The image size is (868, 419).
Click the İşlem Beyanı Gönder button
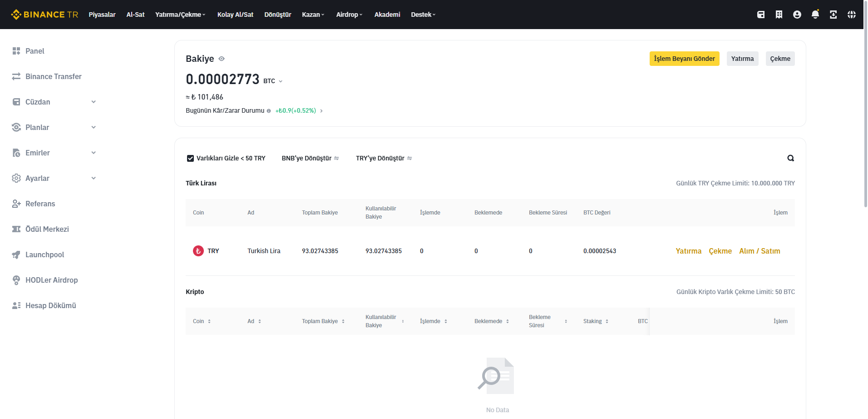click(684, 59)
